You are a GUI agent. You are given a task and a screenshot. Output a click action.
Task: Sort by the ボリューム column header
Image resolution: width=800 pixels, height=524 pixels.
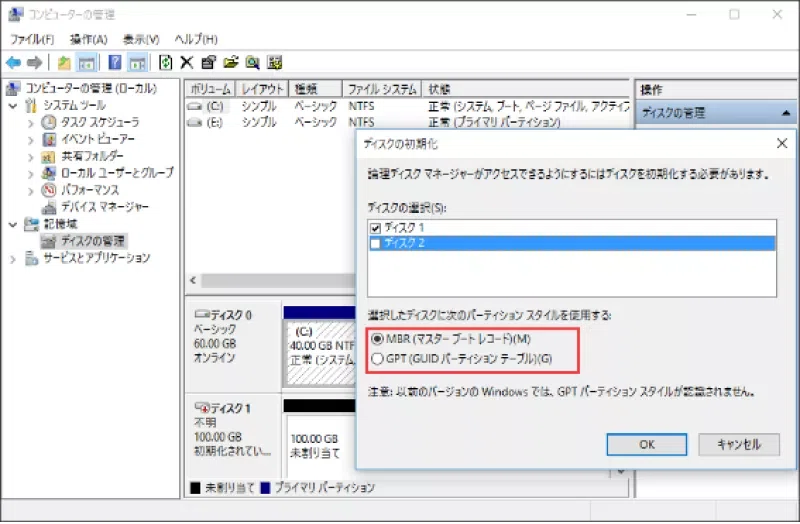210,89
